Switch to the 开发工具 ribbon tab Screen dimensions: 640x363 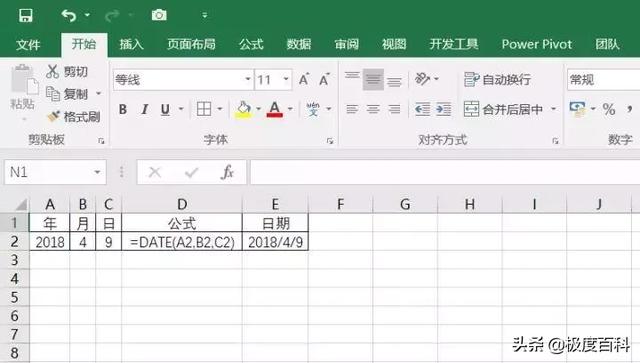pos(453,44)
